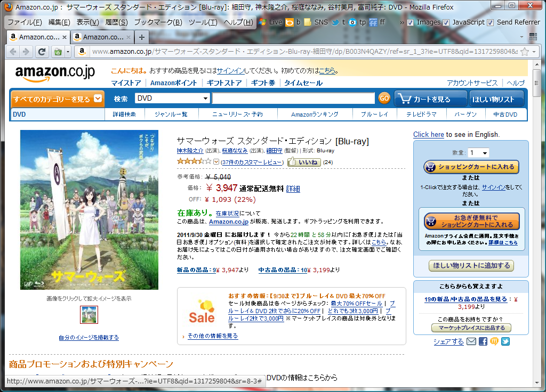This screenshot has width=546, height=392.
Task: Open the 編集(E) menu
Action: 59,22
